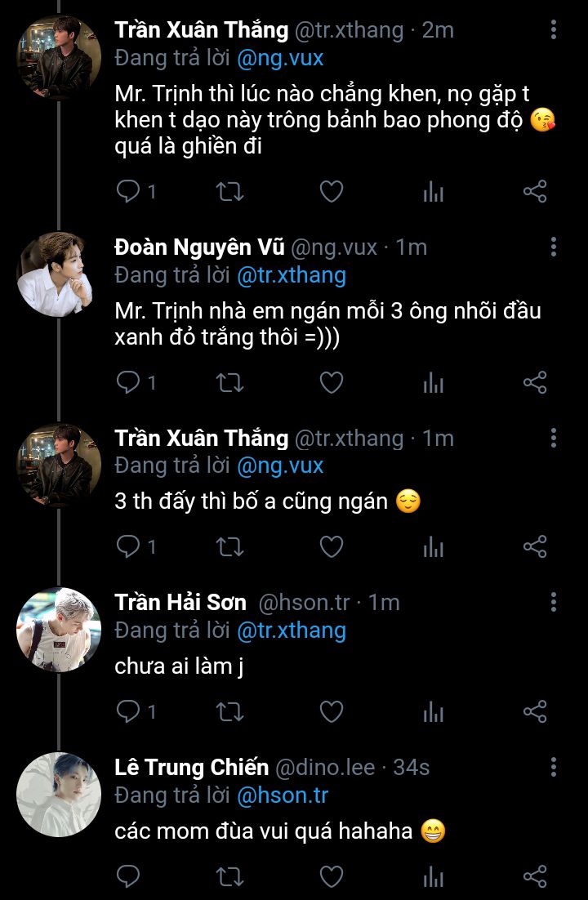The height and width of the screenshot is (900, 588).
Task: Open Lê Trung Chiến's profile name
Action: click(191, 768)
